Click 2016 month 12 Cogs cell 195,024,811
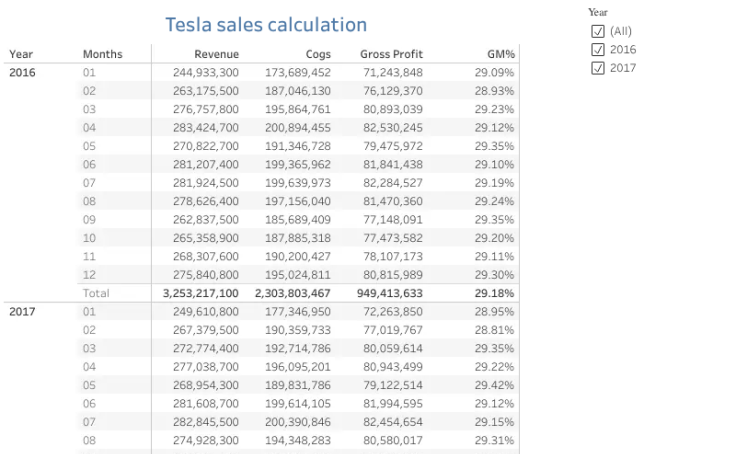736x454 pixels. [298, 275]
